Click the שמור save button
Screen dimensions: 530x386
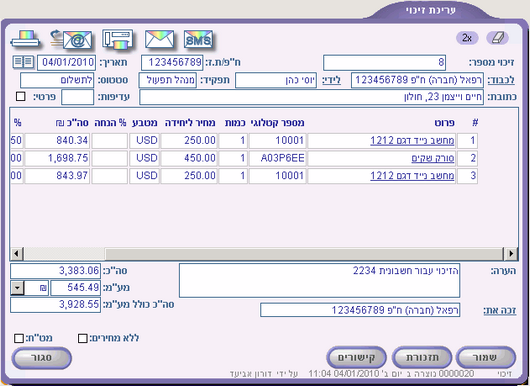[x=486, y=358]
